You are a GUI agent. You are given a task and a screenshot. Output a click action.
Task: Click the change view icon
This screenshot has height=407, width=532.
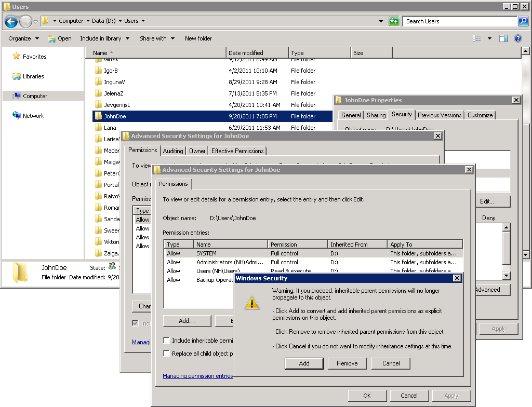pyautogui.click(x=477, y=38)
